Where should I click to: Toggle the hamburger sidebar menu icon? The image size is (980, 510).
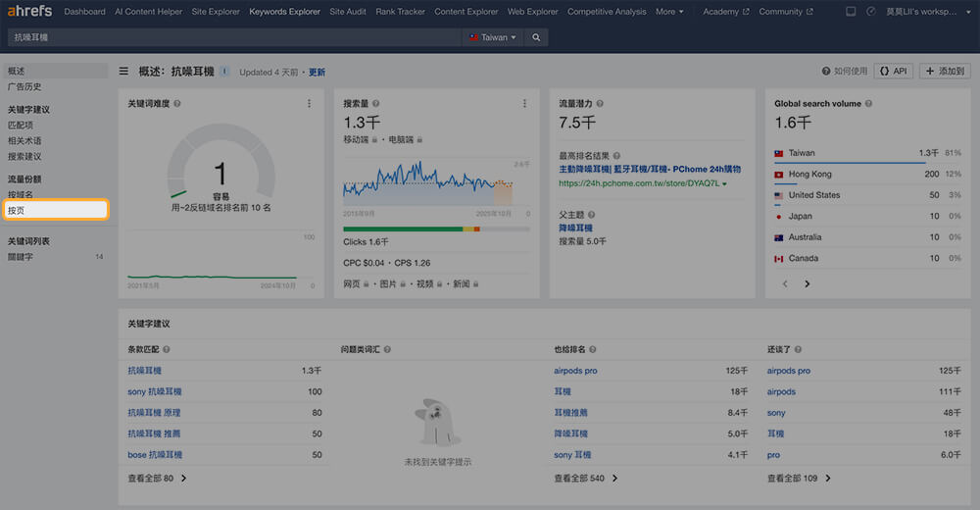pyautogui.click(x=123, y=72)
